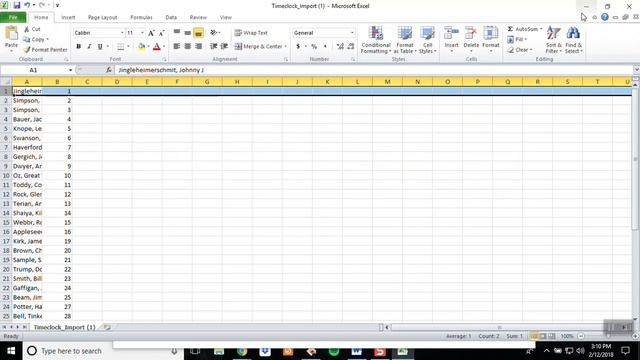Image resolution: width=640 pixels, height=360 pixels.
Task: Toggle Bottom Align on the cell
Action: tap(198, 33)
